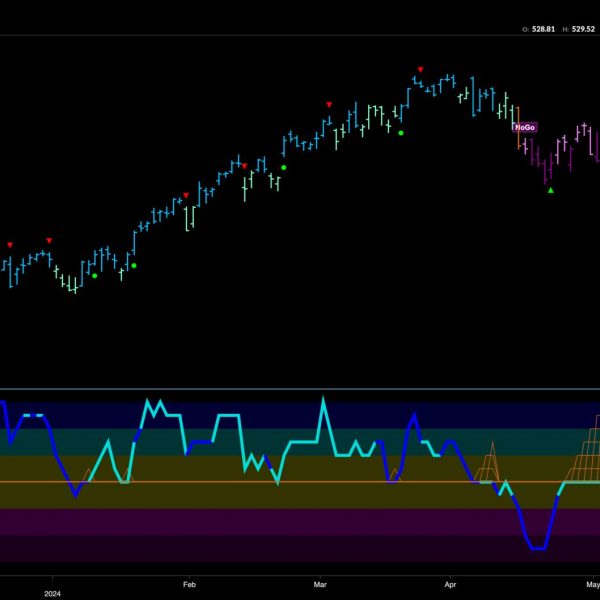Click the horizontal orange zero line in oscillator
600x600 pixels.
[300, 482]
